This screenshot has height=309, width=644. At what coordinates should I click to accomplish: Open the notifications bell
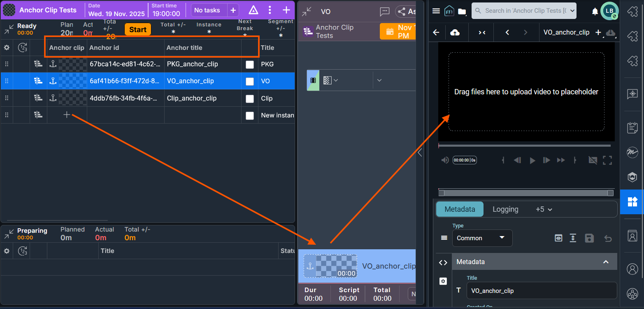pos(595,11)
